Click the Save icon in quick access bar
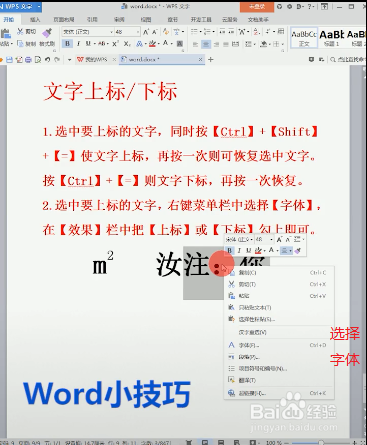This screenshot has height=445, width=367. [x=9, y=60]
